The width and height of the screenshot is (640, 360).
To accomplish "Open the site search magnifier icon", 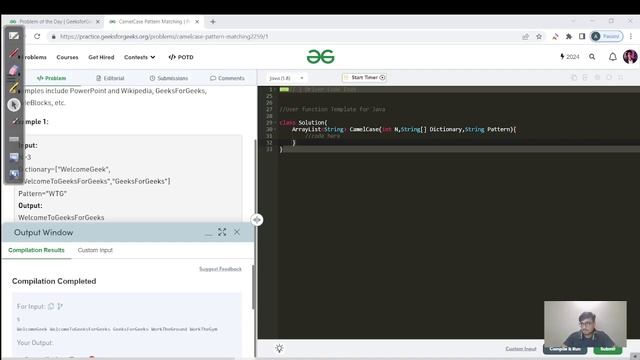I will [x=592, y=57].
